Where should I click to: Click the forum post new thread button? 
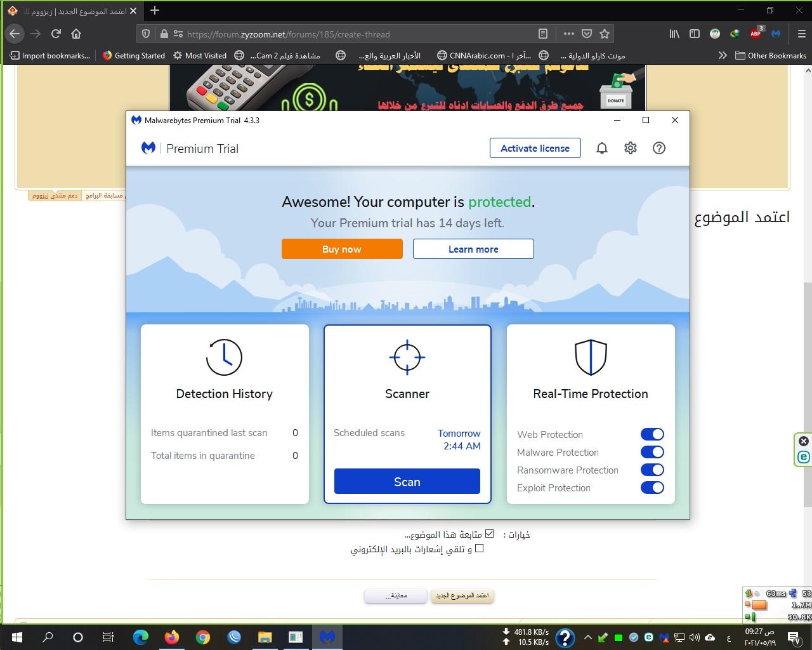tap(462, 595)
